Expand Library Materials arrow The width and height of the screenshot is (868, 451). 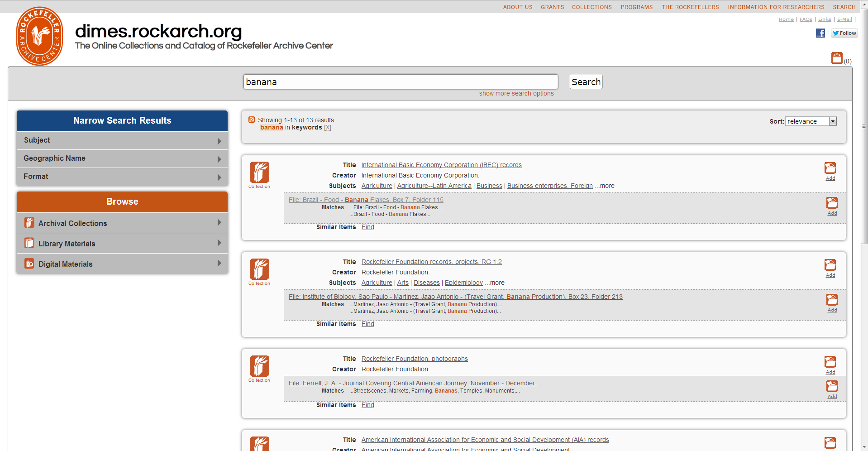219,243
